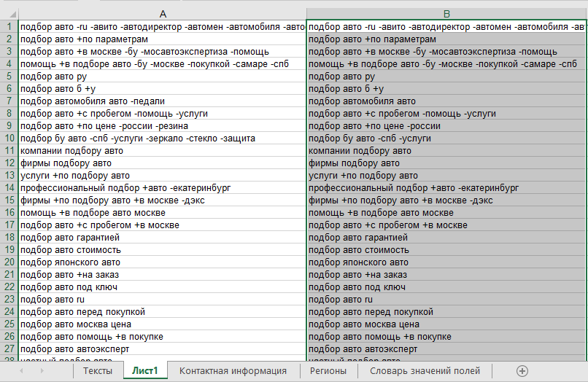Select the Лист1 sheet tab
Viewport: 588px width, 382px height.
tap(145, 371)
